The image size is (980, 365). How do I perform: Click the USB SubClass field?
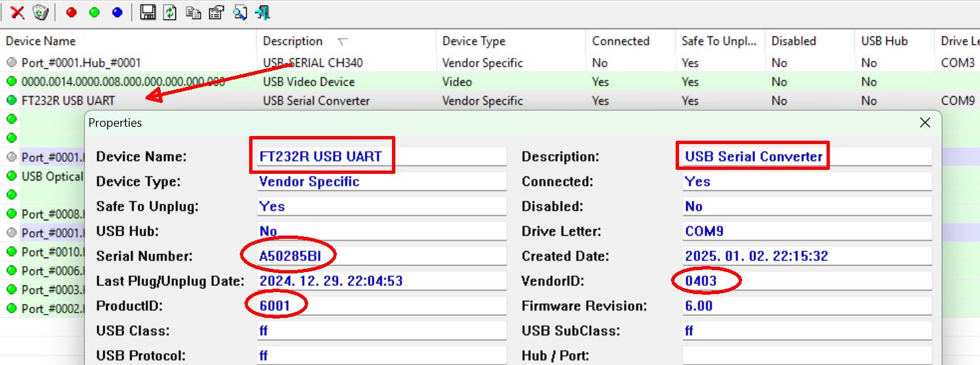click(807, 331)
